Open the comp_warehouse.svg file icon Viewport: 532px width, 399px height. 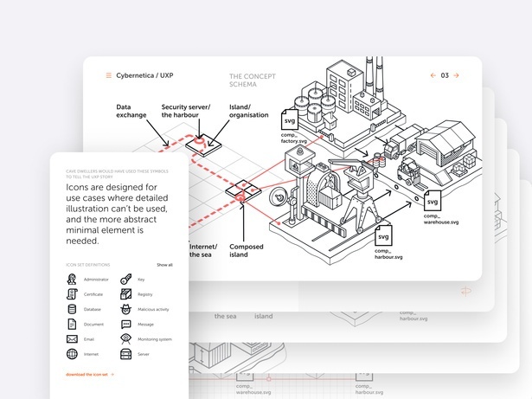coord(432,205)
